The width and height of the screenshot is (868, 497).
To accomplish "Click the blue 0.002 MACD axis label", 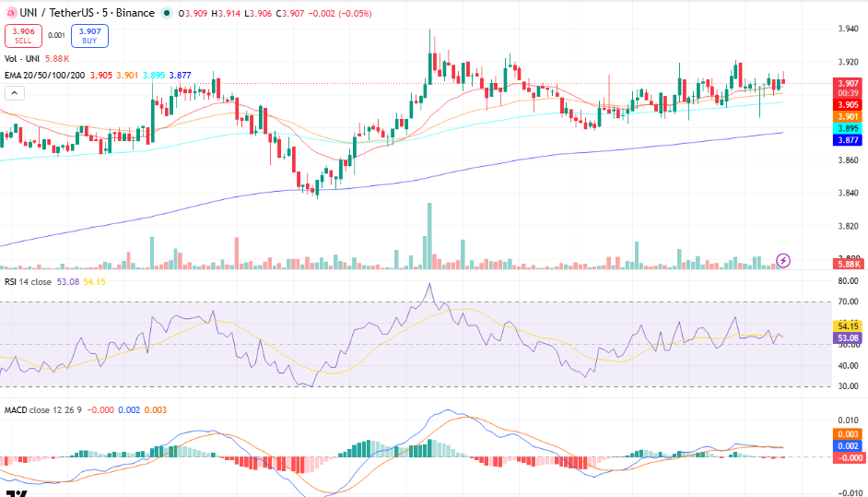I will pyautogui.click(x=848, y=446).
